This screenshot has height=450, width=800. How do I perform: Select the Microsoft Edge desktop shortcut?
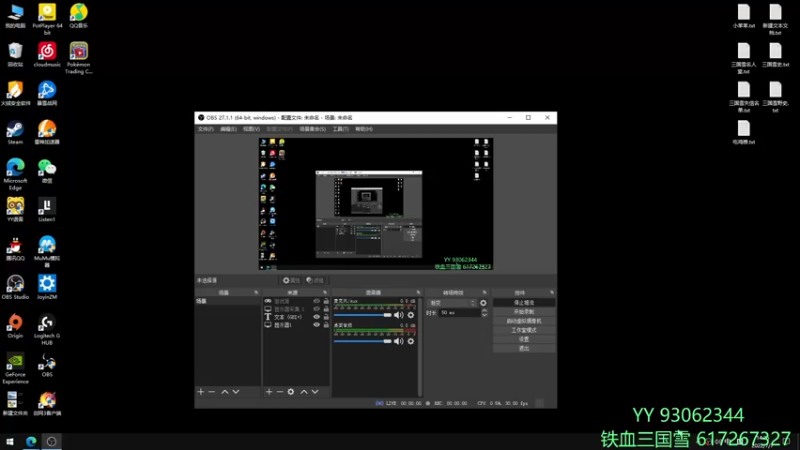click(x=15, y=174)
